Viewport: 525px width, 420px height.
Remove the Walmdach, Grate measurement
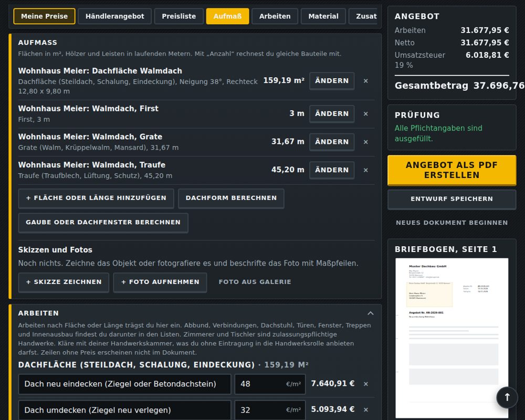click(365, 142)
